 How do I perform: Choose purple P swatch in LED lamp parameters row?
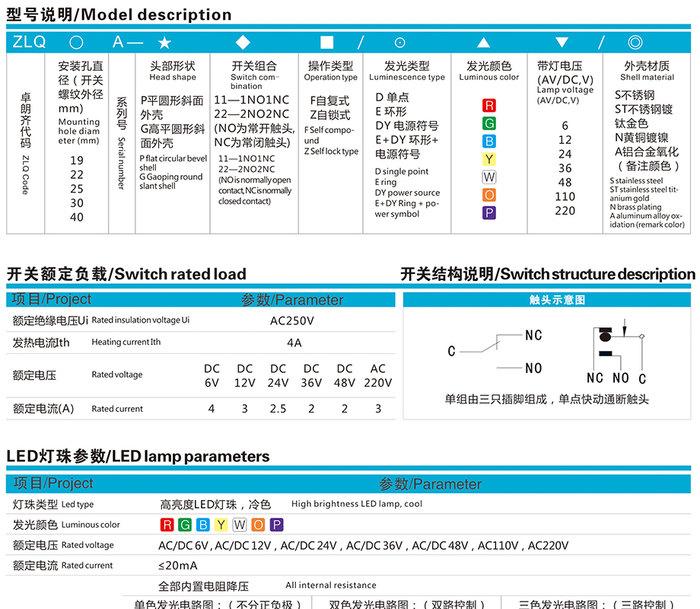277,525
